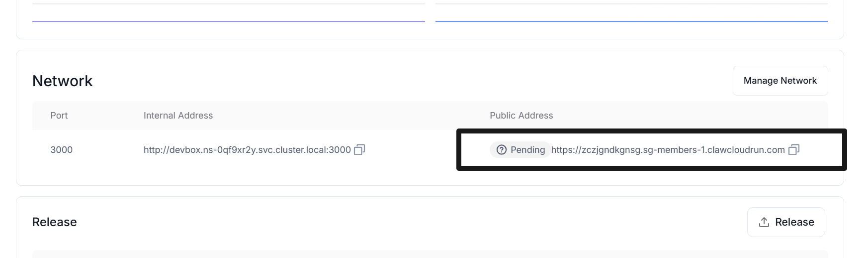Copy the public clawcloudrun address

[794, 149]
